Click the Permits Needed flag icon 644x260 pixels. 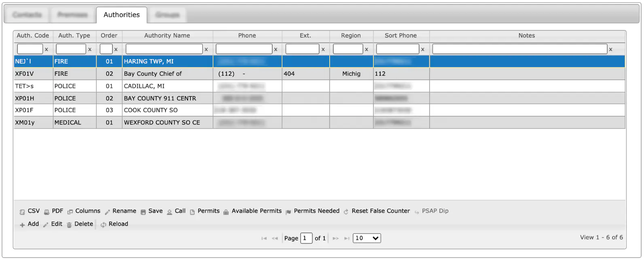[x=288, y=212]
